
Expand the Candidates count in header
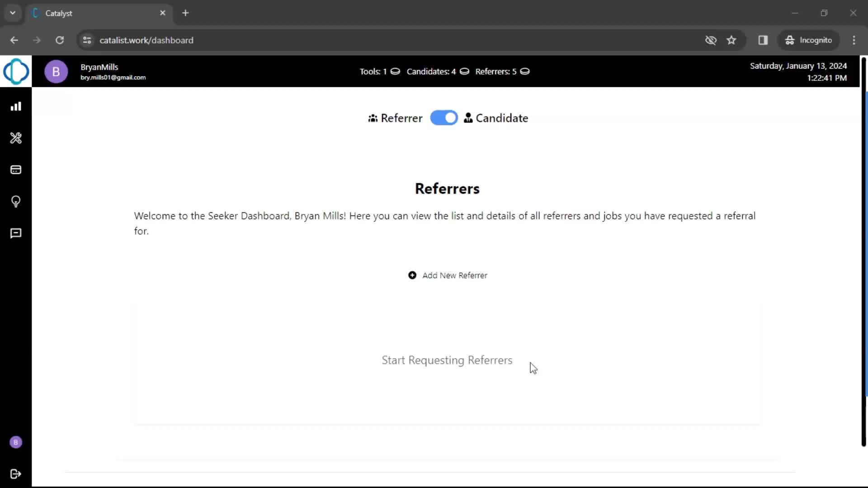pos(464,71)
